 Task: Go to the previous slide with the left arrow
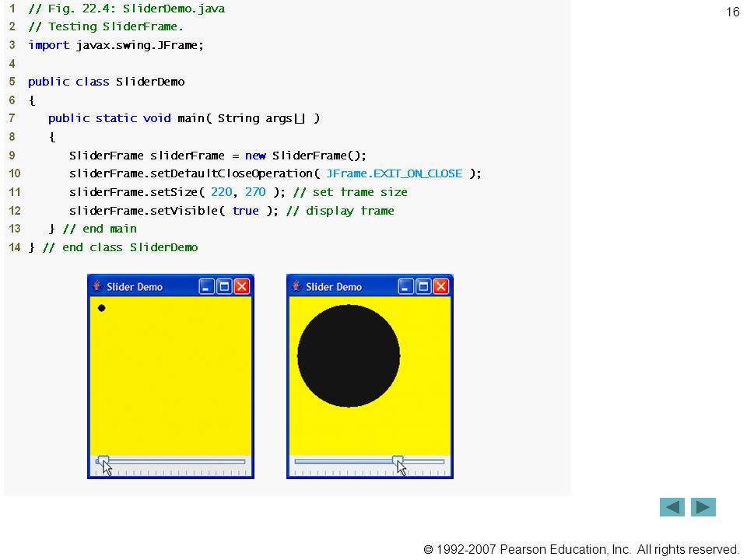672,507
